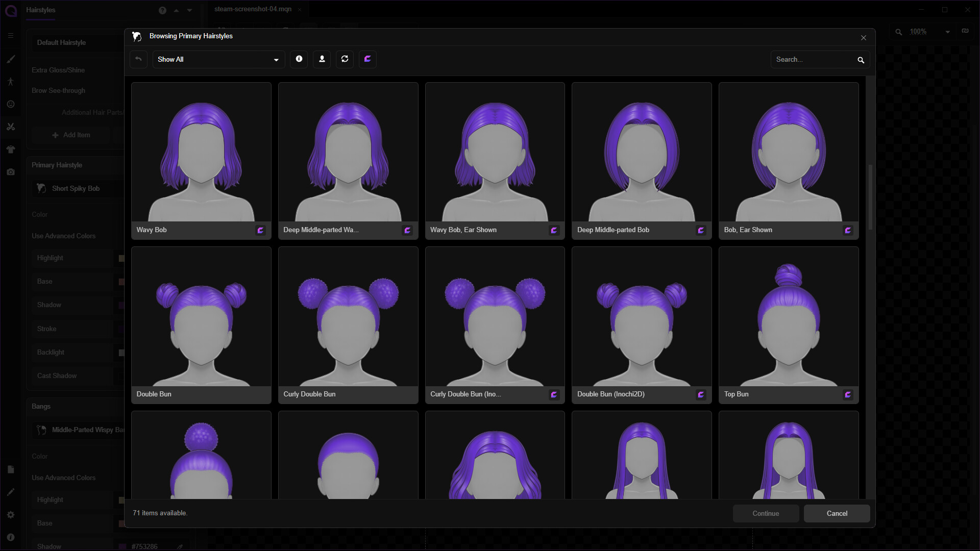Open the face/expression smiley panel
The width and height of the screenshot is (980, 551).
point(11,104)
